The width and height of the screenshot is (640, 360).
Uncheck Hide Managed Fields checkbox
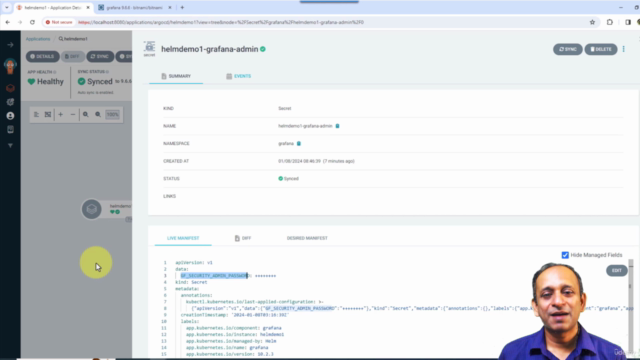pyautogui.click(x=565, y=255)
